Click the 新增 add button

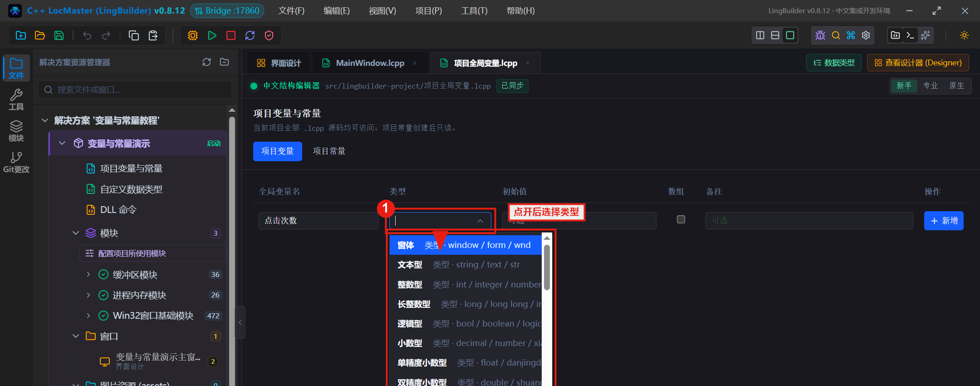coord(944,221)
